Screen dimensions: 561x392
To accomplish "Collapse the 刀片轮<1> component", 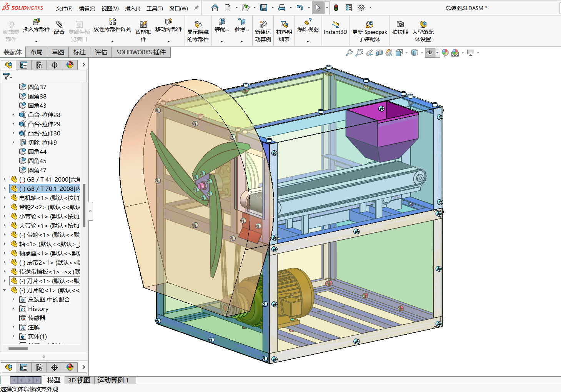I will tap(5, 290).
